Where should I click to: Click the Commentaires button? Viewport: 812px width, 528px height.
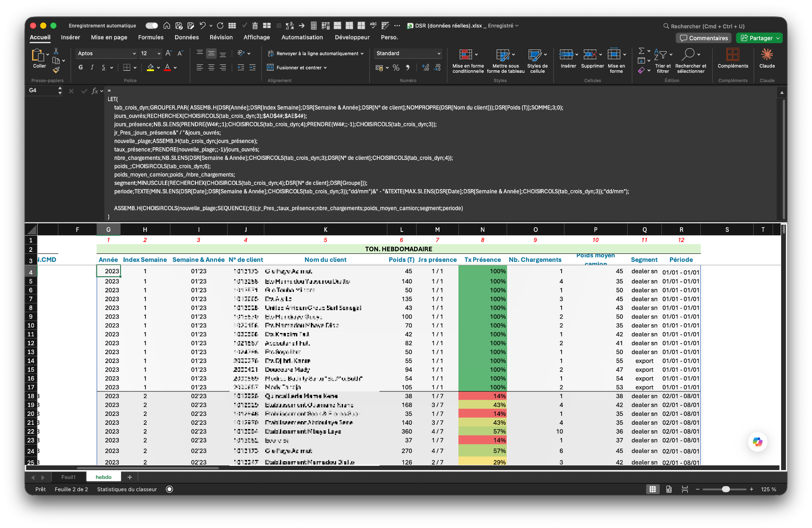click(x=704, y=38)
